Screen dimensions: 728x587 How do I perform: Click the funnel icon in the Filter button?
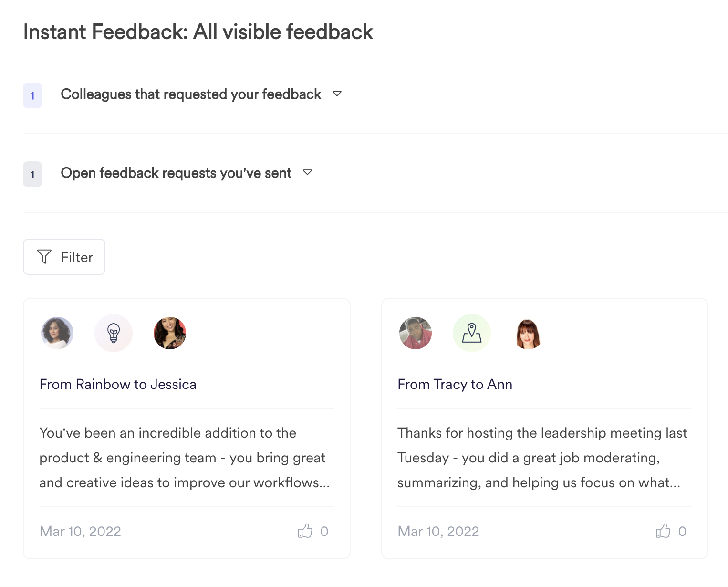click(x=44, y=257)
